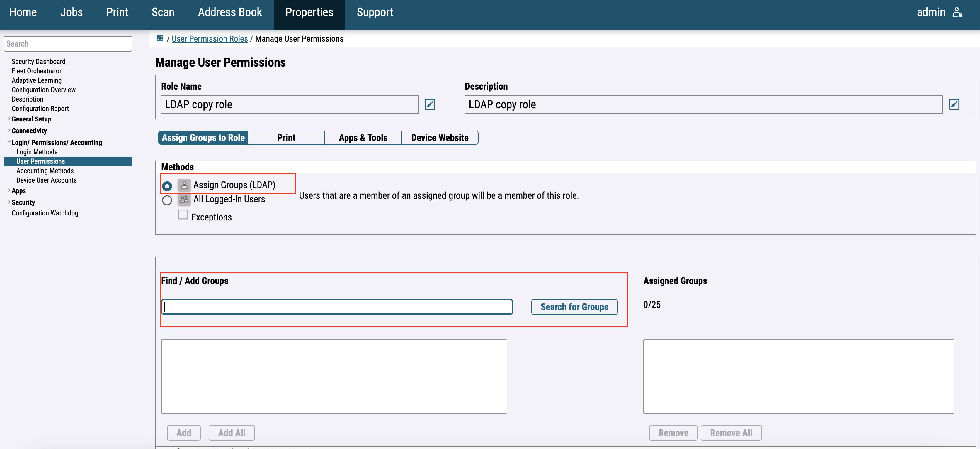Click the admin user profile icon

click(957, 12)
